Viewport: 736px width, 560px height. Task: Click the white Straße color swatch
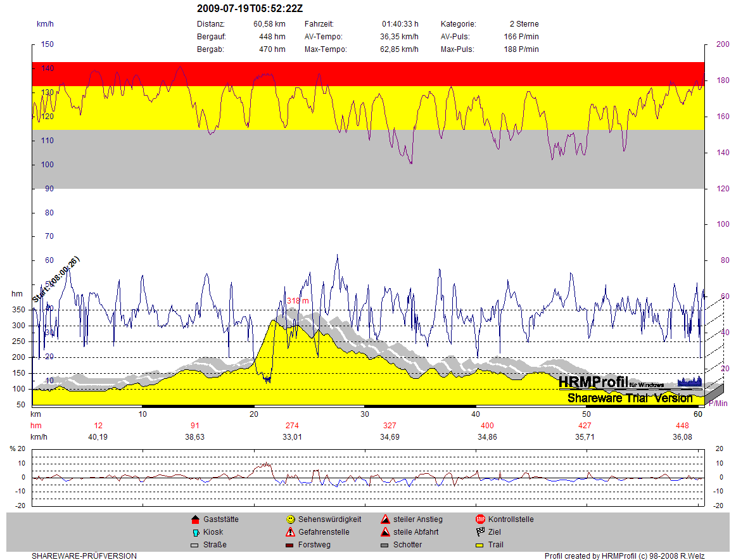click(195, 545)
